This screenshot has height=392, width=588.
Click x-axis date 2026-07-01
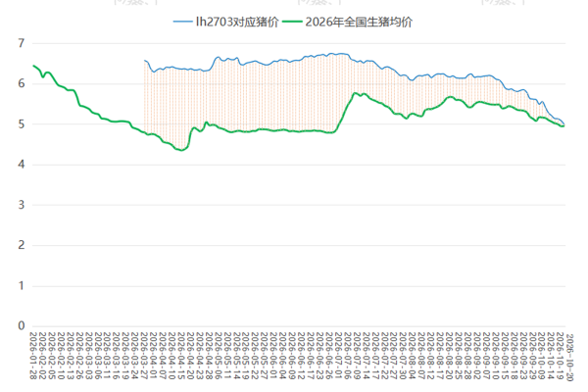[x=338, y=356]
